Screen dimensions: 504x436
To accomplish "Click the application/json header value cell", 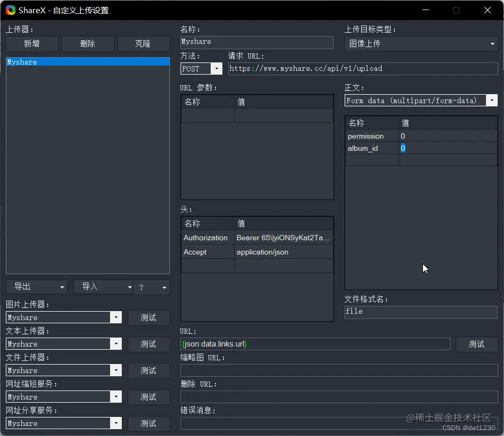I will click(x=284, y=252).
